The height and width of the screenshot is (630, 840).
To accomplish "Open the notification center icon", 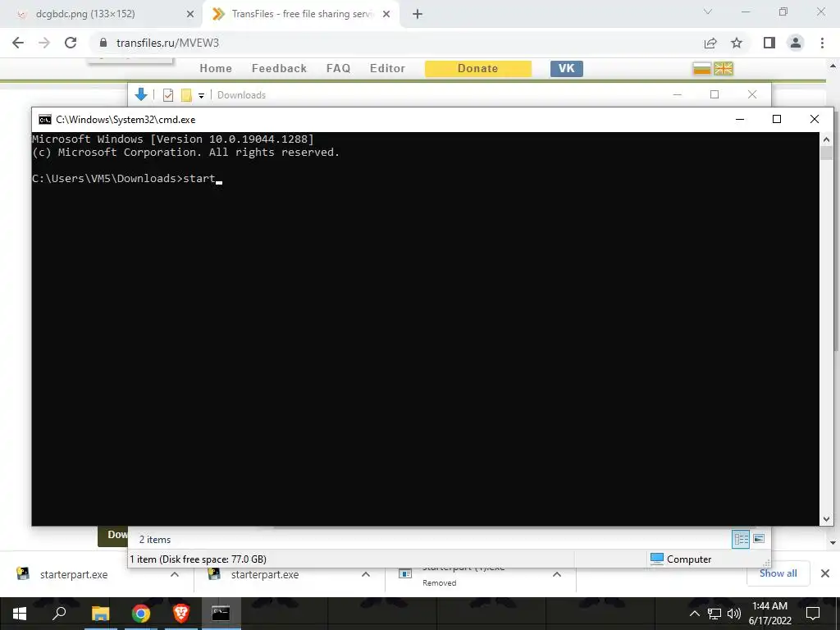I will [813, 614].
